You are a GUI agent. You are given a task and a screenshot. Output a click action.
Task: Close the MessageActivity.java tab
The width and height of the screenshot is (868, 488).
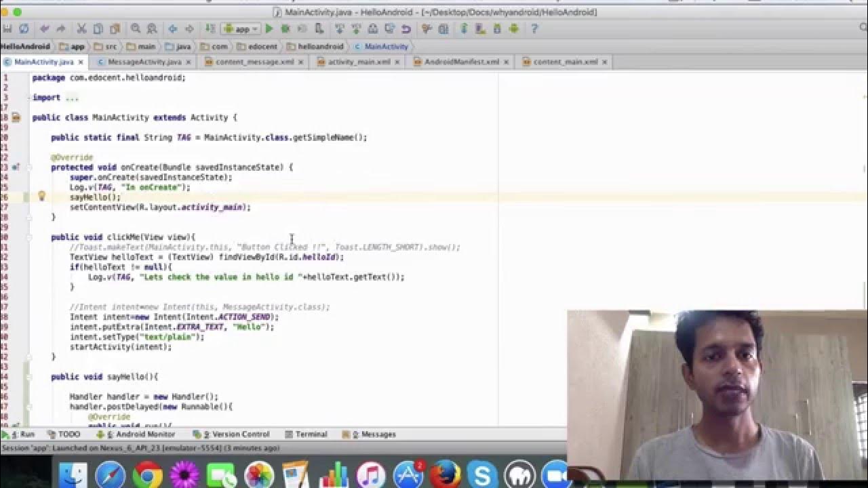tap(189, 62)
